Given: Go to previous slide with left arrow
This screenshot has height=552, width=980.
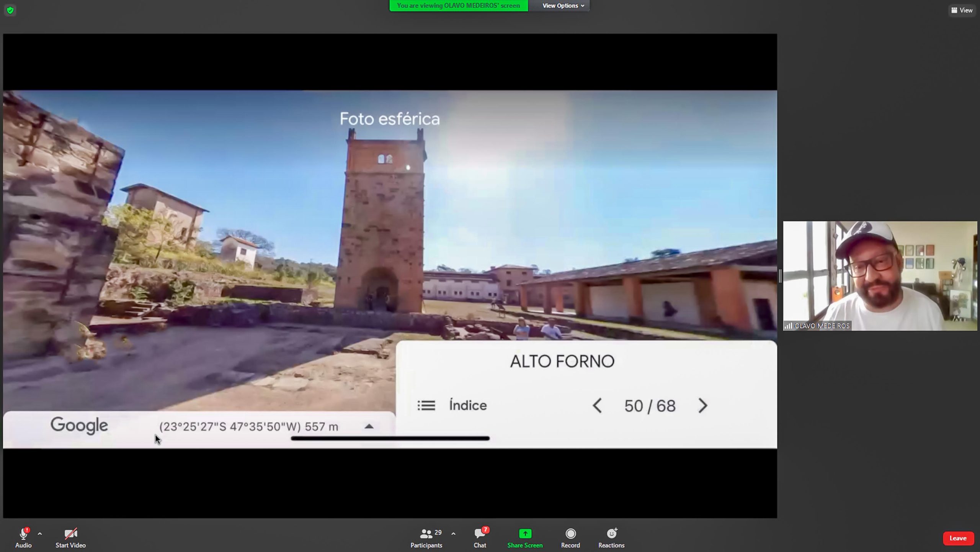Looking at the screenshot, I should pos(597,406).
